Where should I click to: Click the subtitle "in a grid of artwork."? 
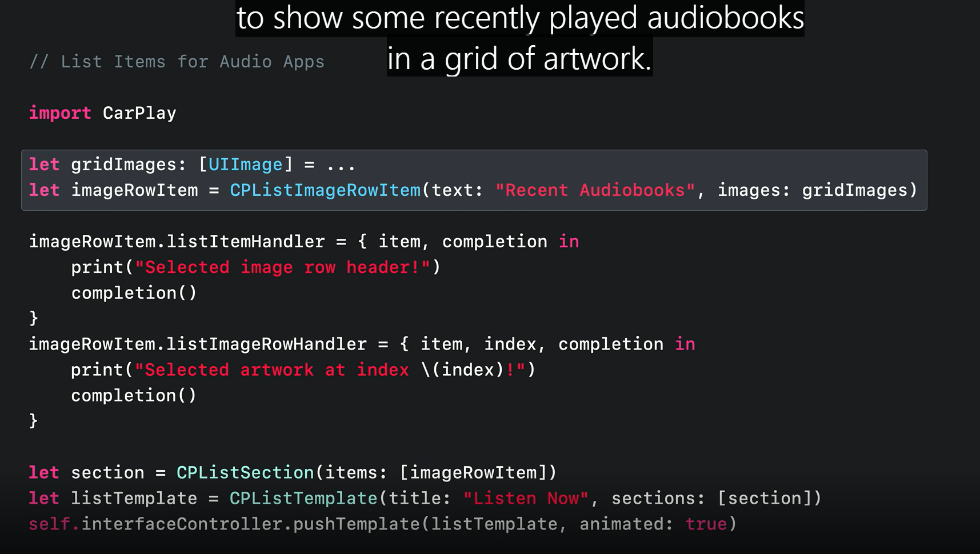click(519, 58)
